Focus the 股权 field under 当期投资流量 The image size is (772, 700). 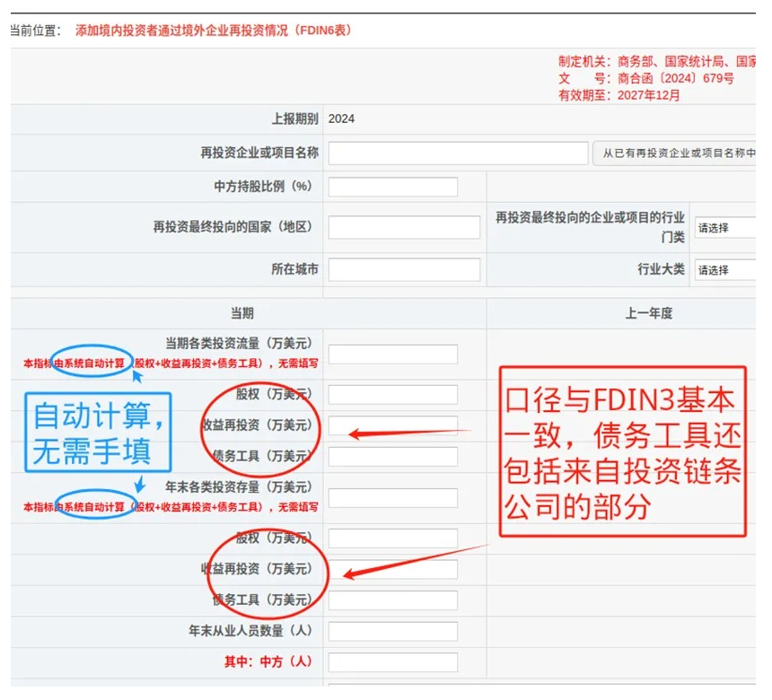tap(392, 395)
